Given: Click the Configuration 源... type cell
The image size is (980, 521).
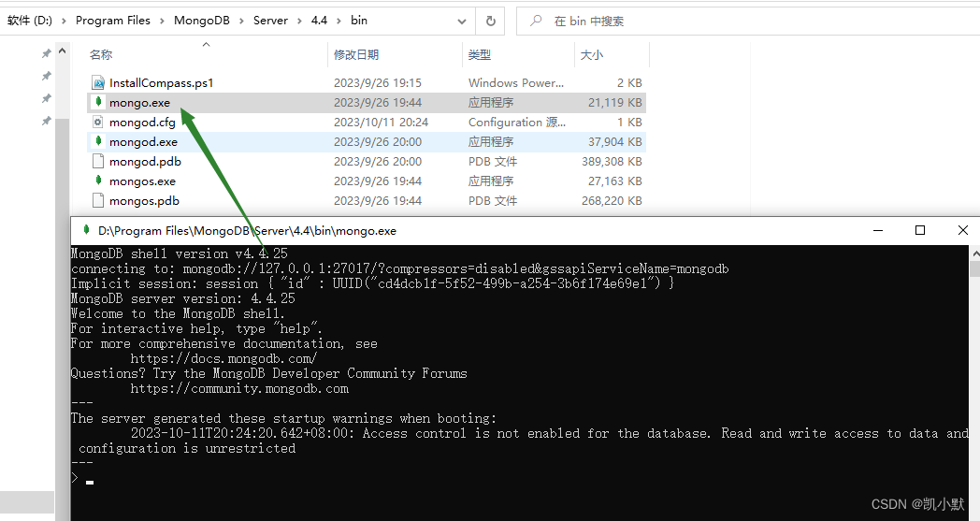Looking at the screenshot, I should point(517,122).
